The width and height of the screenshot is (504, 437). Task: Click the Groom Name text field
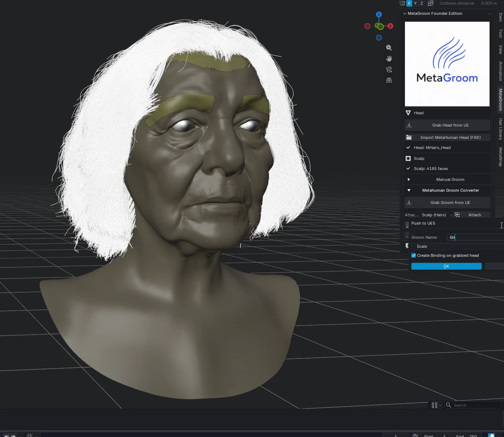coord(475,237)
